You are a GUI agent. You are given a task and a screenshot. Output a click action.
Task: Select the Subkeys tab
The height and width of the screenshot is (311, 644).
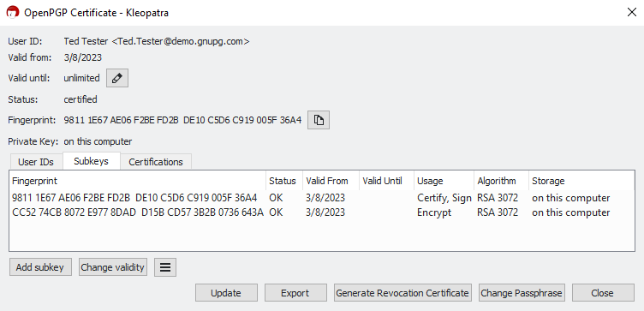click(91, 161)
